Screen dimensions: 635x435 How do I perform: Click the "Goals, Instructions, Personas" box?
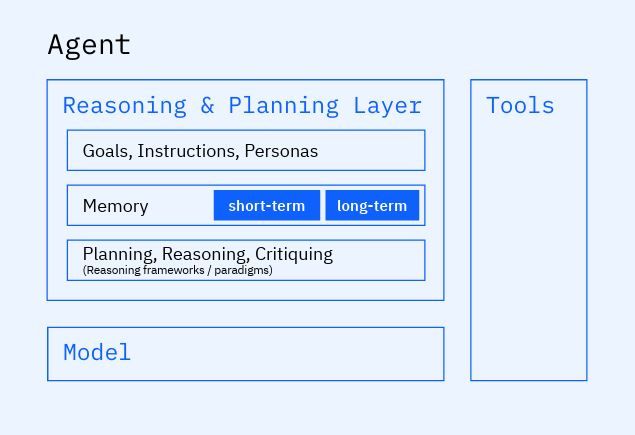245,151
